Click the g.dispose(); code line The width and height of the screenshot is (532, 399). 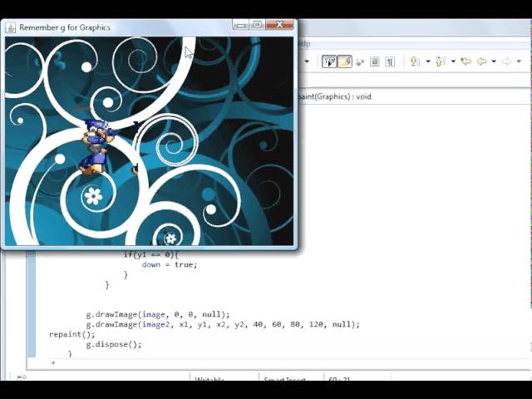pyautogui.click(x=114, y=344)
